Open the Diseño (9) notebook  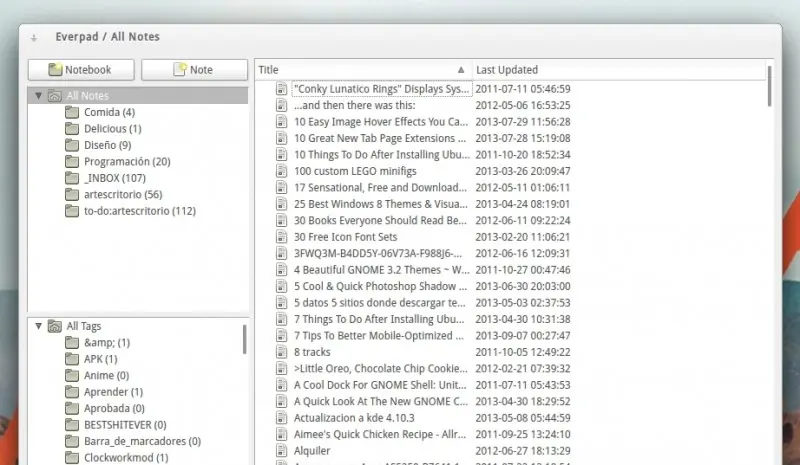click(x=108, y=145)
